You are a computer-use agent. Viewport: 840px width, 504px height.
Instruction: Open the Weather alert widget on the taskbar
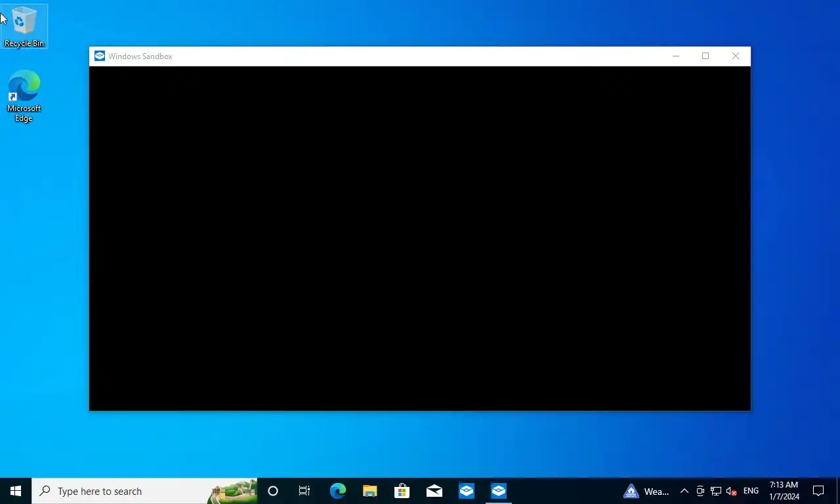tap(646, 491)
